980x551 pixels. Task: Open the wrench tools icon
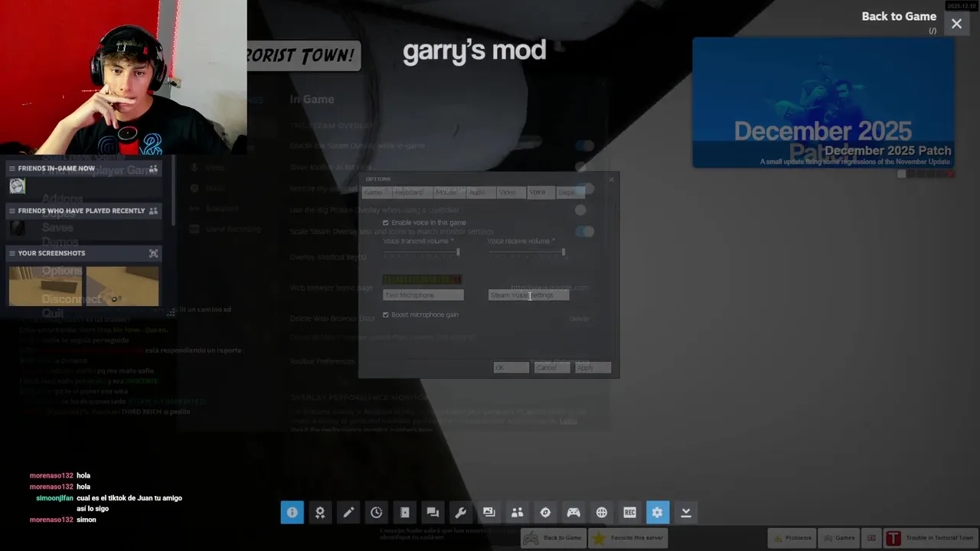pyautogui.click(x=461, y=513)
